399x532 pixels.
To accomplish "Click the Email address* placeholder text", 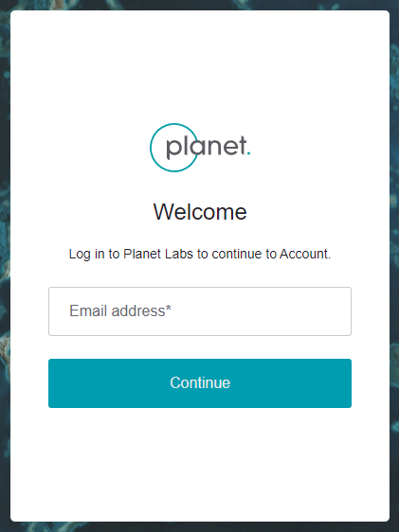I will point(120,310).
